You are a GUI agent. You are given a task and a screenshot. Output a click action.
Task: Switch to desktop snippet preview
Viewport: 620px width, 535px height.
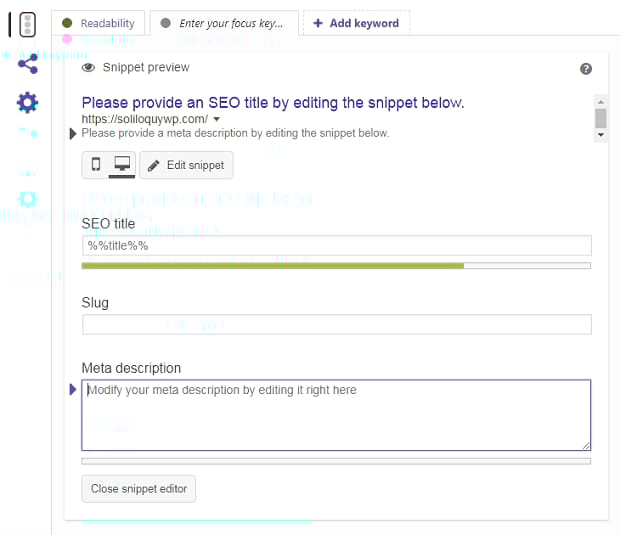[122, 165]
